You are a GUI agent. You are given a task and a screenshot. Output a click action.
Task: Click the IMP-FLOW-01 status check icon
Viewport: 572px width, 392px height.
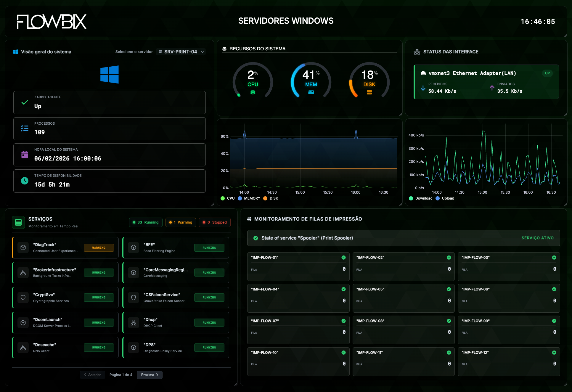click(343, 258)
